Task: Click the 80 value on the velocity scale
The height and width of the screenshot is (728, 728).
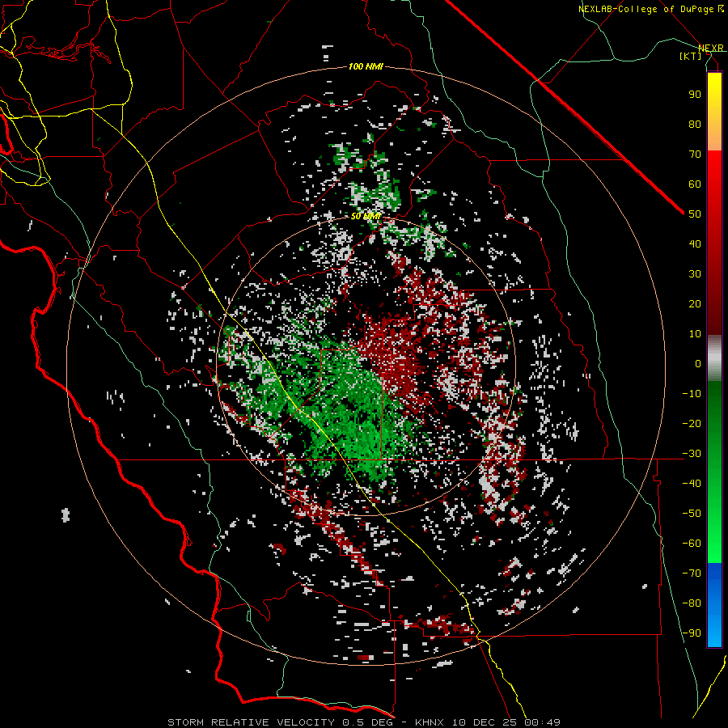Action: point(695,125)
